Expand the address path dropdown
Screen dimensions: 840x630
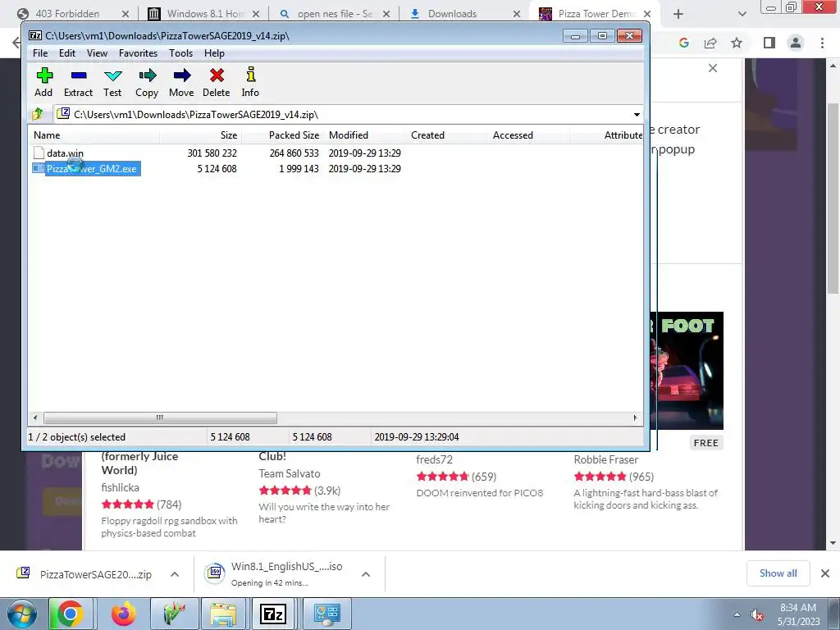[637, 115]
